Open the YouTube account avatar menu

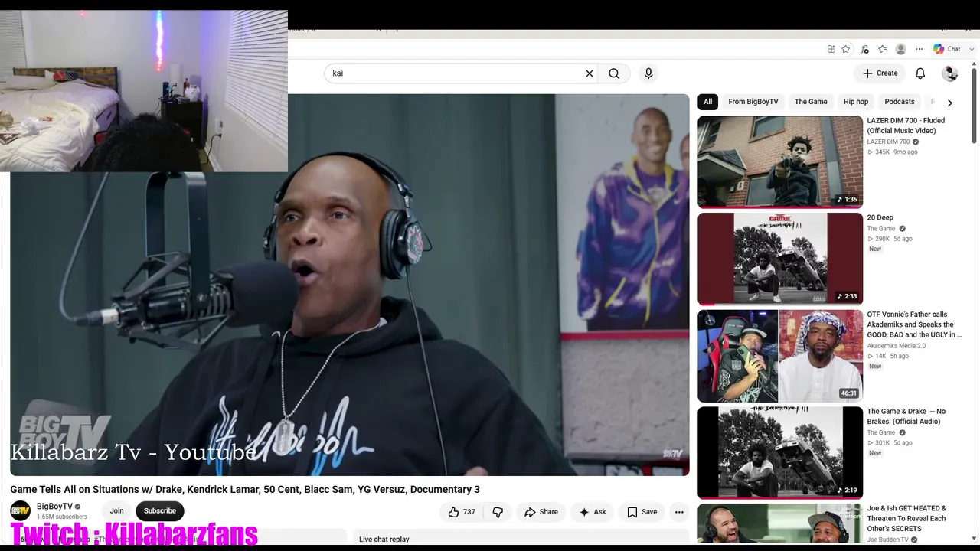point(950,73)
